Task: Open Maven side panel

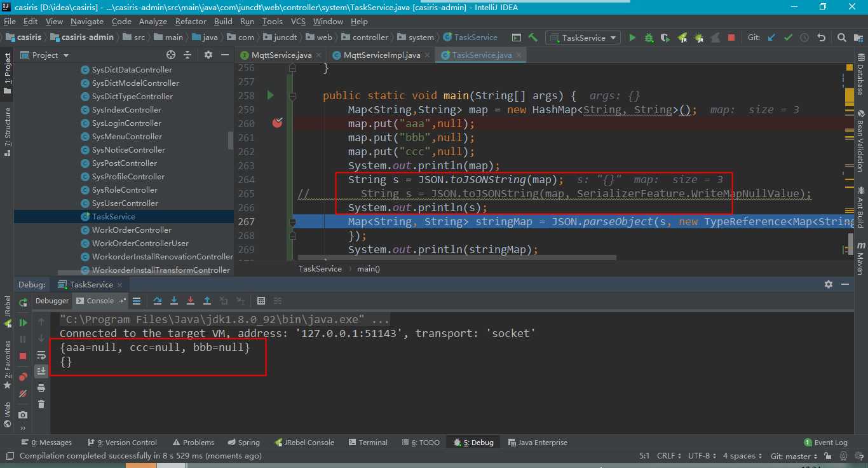Action: [x=860, y=257]
